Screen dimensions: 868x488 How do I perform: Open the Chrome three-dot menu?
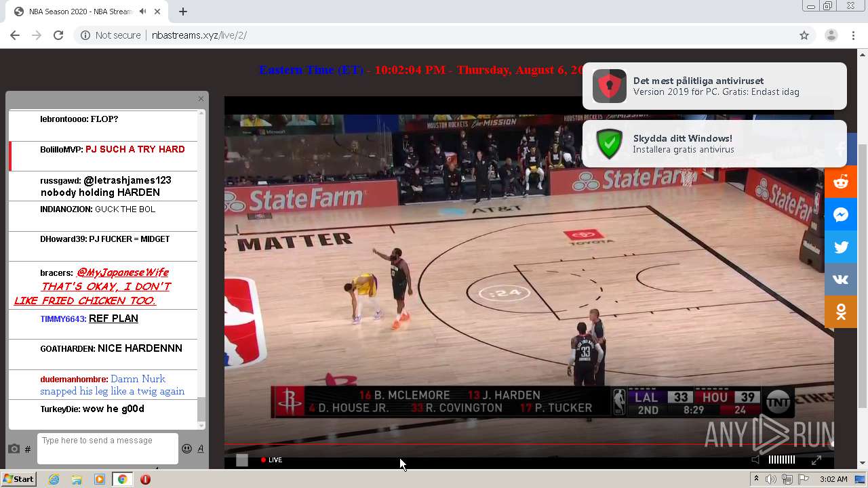pos(854,35)
